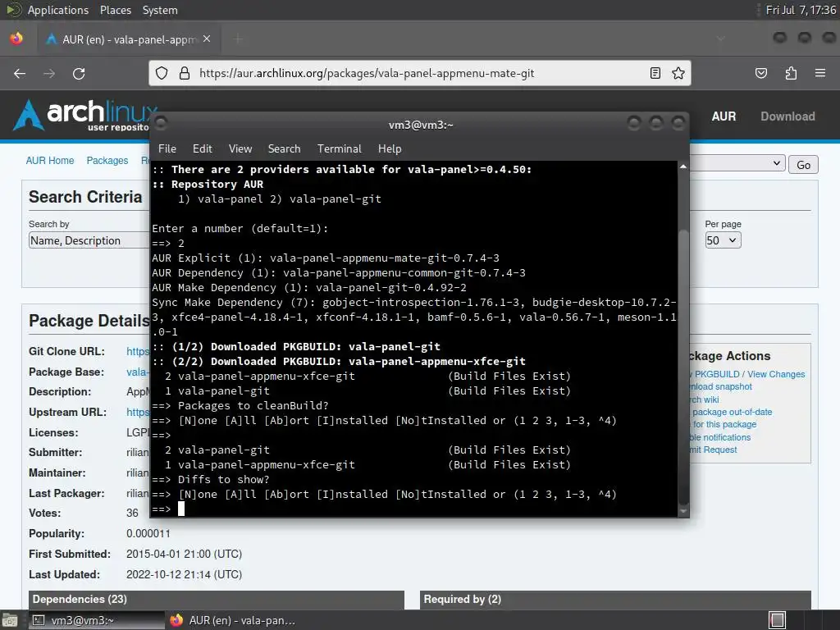The width and height of the screenshot is (840, 630).
Task: Open the System menu in top panel
Action: [x=160, y=10]
